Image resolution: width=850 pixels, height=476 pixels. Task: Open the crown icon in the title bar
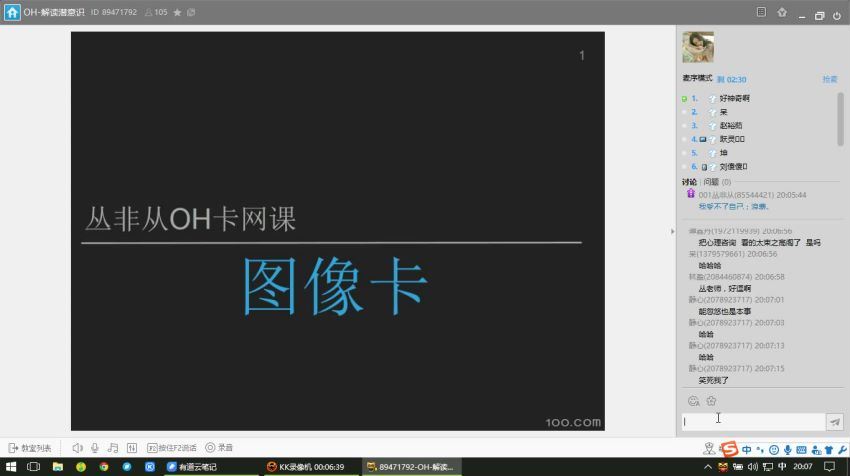pyautogui.click(x=782, y=12)
